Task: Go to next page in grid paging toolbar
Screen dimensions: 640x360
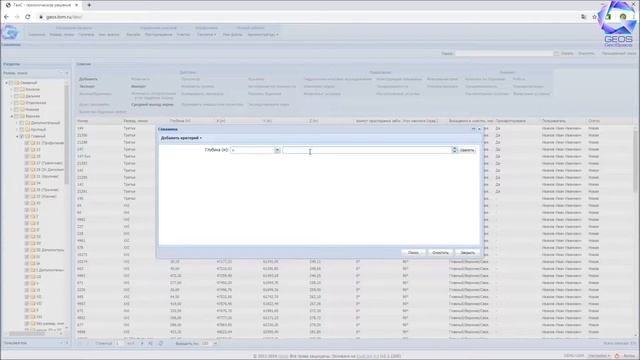Action: coord(142,343)
